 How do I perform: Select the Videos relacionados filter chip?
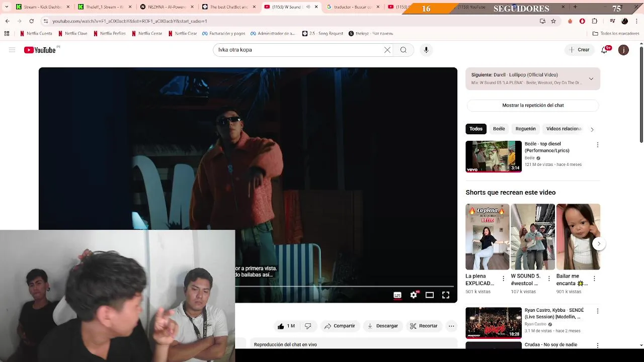click(563, 129)
